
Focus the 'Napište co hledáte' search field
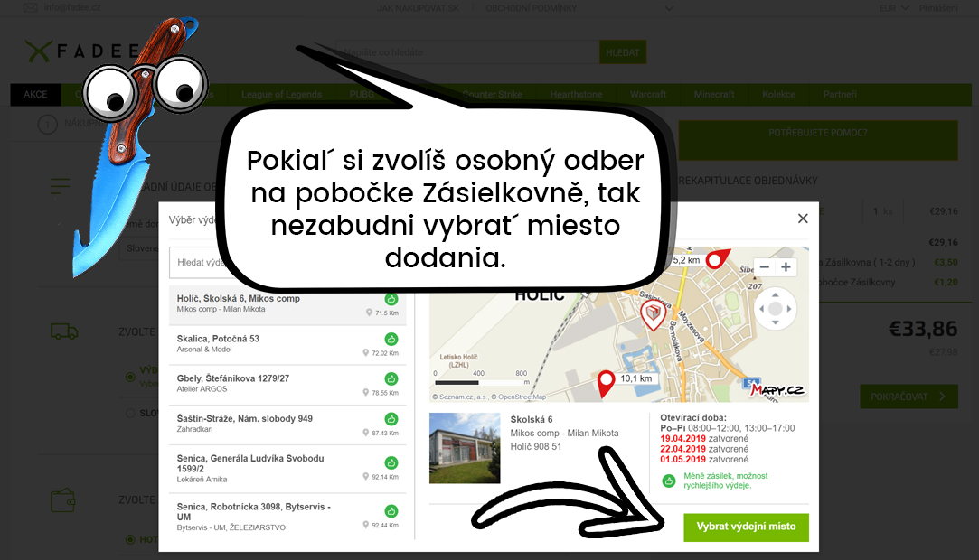click(467, 52)
